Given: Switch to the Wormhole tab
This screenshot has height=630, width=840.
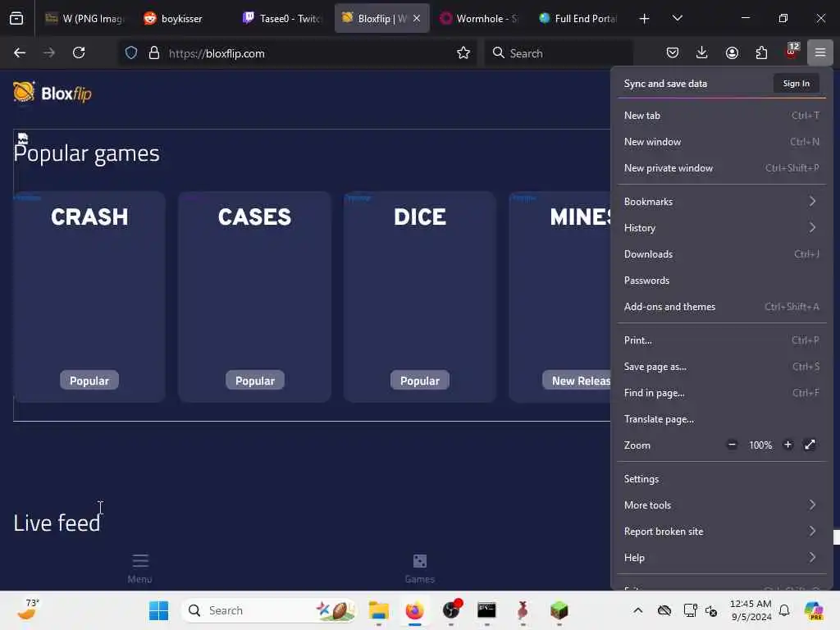Looking at the screenshot, I should pos(479,19).
